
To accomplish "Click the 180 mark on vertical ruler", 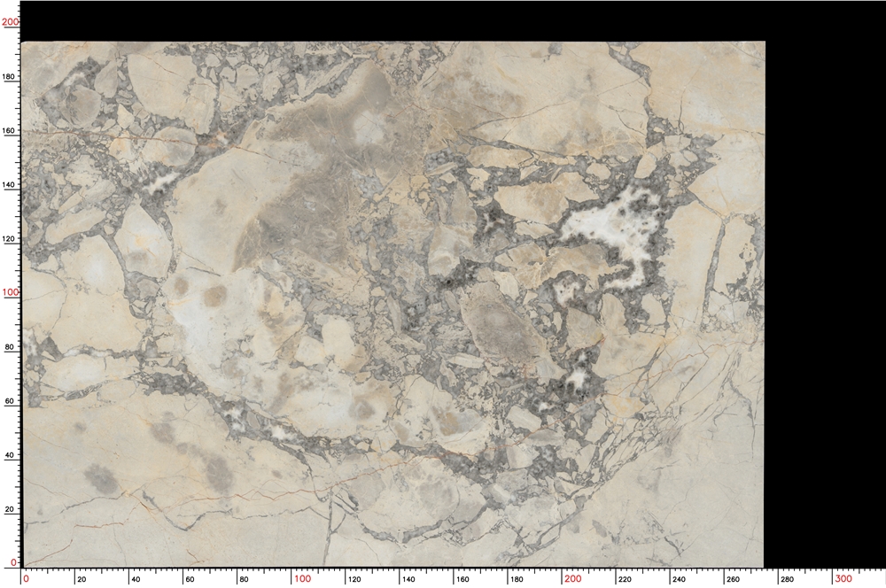I will click(10, 76).
